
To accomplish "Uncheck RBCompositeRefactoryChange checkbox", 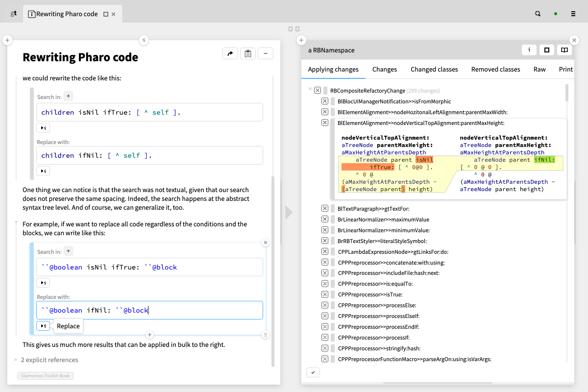I will tap(318, 91).
